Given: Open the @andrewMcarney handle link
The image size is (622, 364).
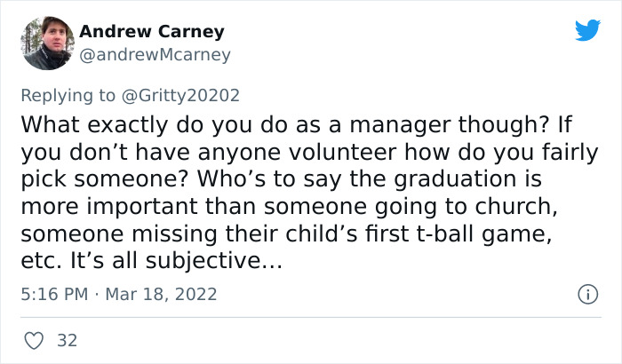Looking at the screenshot, I should 155,55.
